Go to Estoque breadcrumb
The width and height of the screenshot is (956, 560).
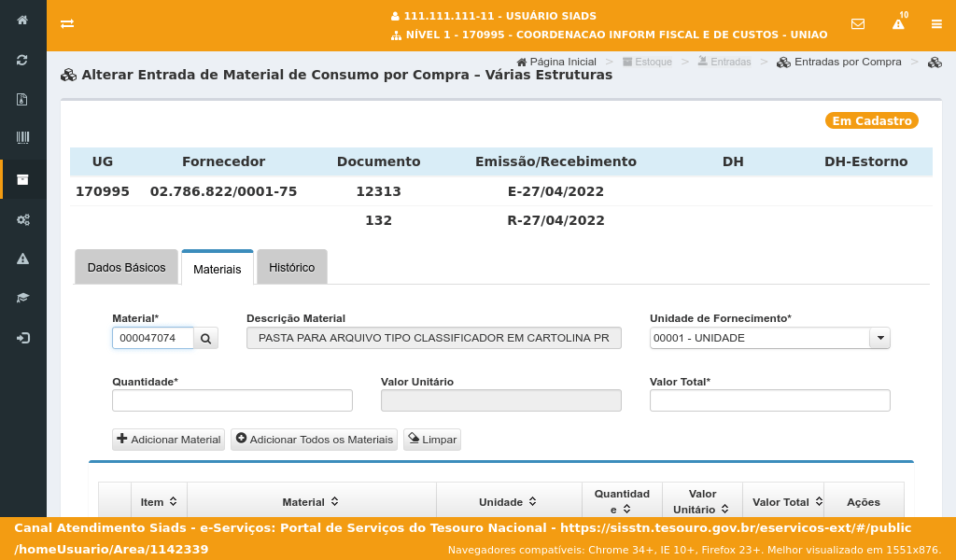(x=647, y=62)
